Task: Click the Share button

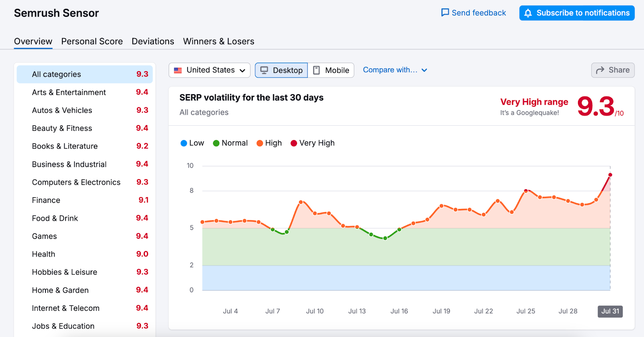Action: 613,70
